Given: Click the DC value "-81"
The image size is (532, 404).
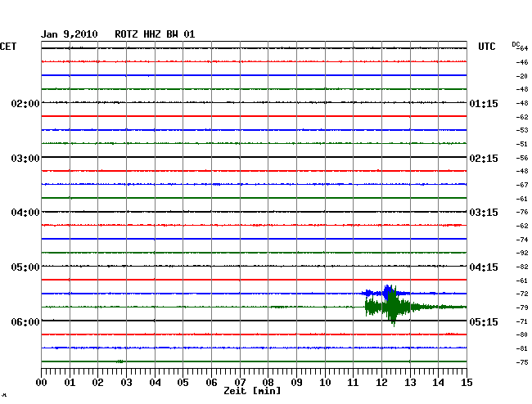Looking at the screenshot, I should click(x=522, y=348).
